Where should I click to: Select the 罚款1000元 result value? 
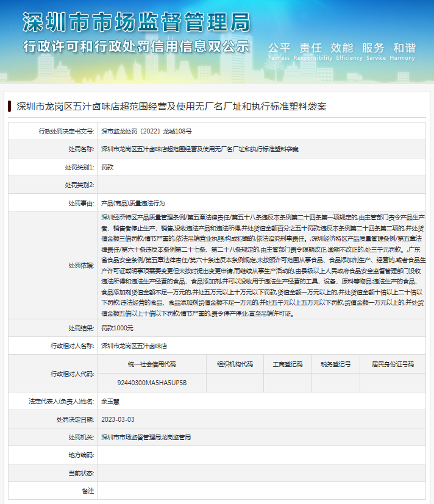click(118, 328)
